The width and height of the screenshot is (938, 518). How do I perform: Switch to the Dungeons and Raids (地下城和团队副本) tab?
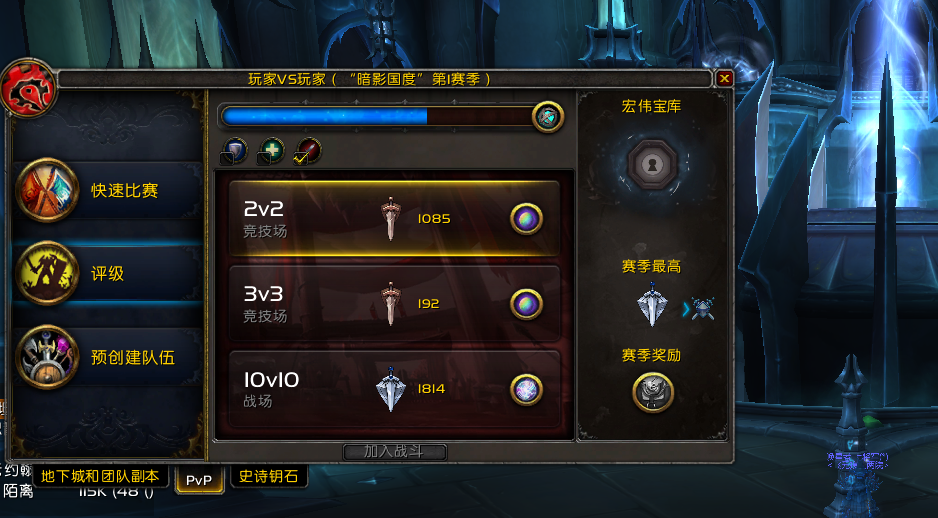(x=99, y=477)
